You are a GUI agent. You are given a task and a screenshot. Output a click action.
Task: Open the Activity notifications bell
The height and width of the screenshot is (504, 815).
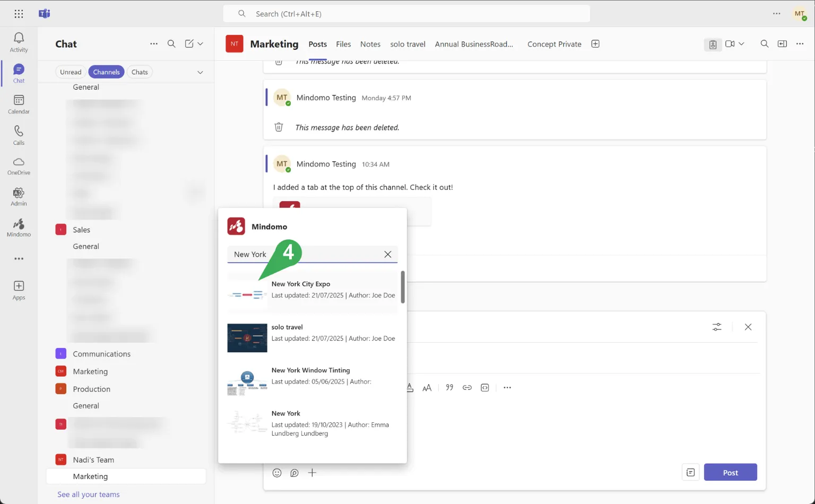coord(19,41)
